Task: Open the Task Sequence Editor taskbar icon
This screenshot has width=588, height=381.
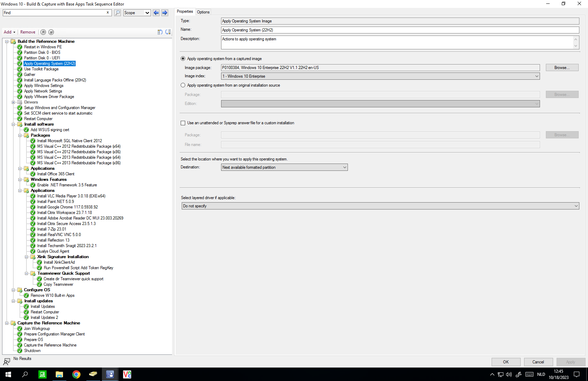Action: point(110,374)
